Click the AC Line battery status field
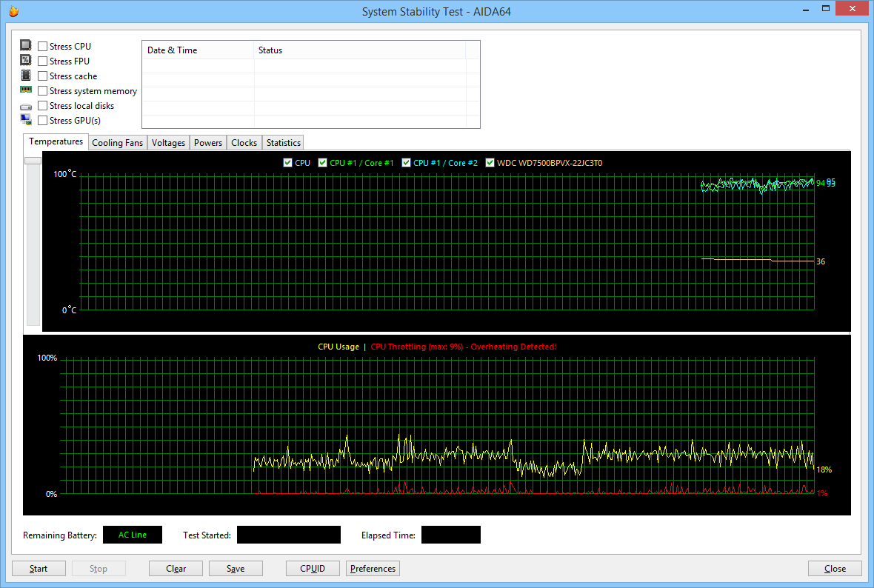 coord(133,535)
